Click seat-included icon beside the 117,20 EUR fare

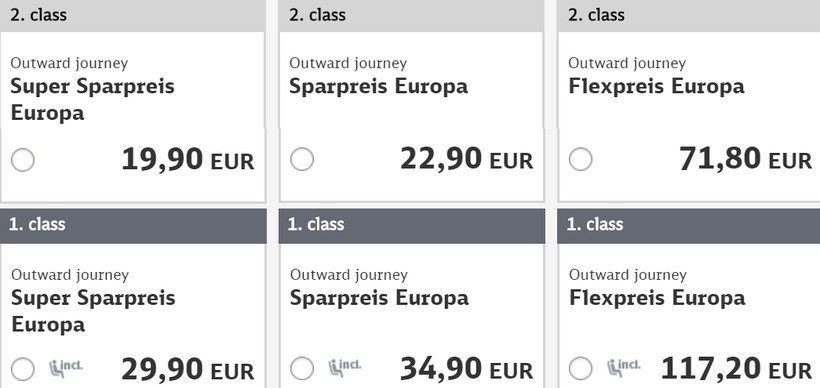pos(624,367)
